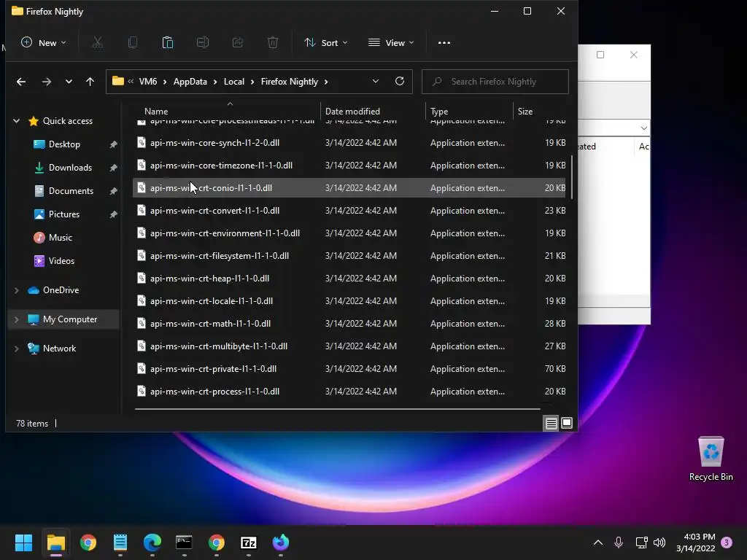Viewport: 747px width, 560px height.
Task: Open Recycle Bin on desktop
Action: point(711,459)
